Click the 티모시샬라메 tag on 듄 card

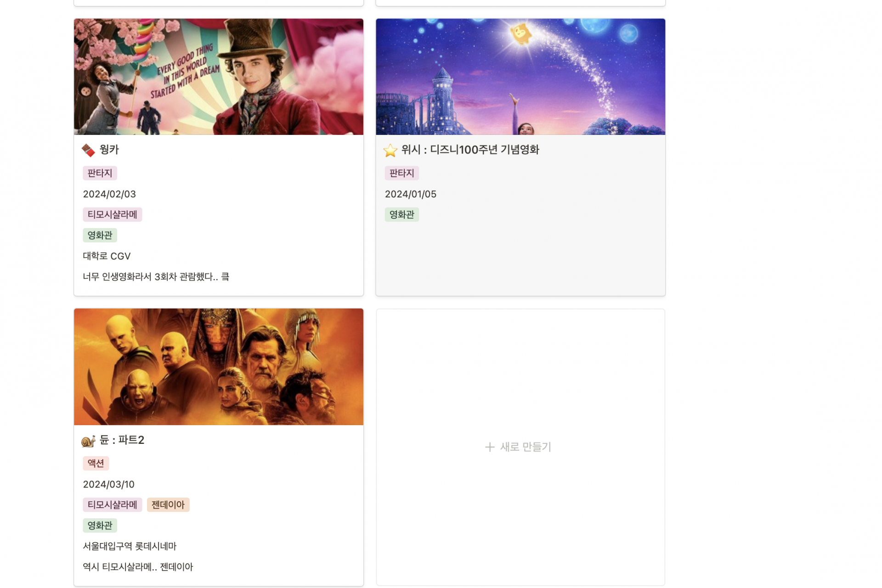pyautogui.click(x=113, y=505)
